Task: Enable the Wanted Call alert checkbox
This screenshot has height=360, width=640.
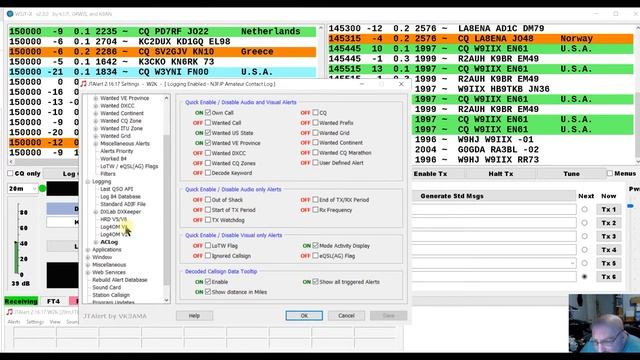Action: click(208, 122)
